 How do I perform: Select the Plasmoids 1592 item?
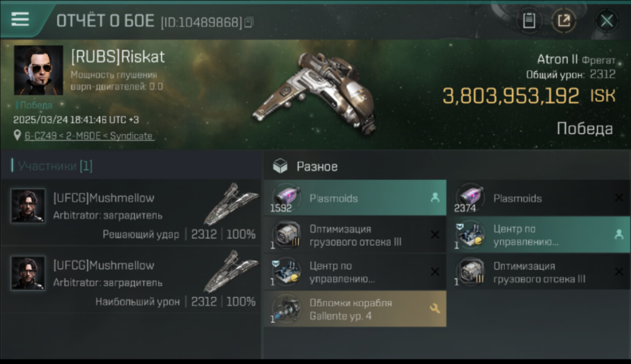click(x=355, y=198)
